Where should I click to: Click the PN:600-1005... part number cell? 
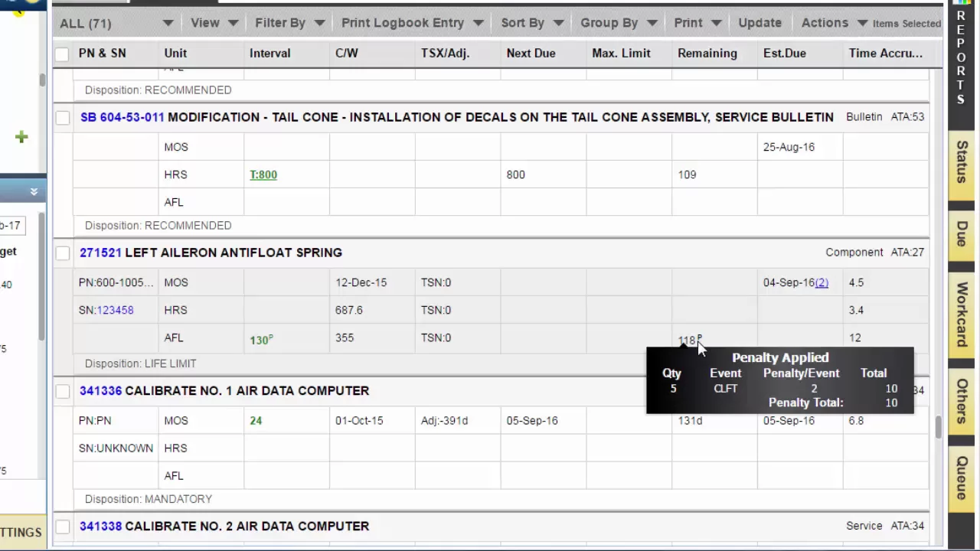pyautogui.click(x=116, y=283)
